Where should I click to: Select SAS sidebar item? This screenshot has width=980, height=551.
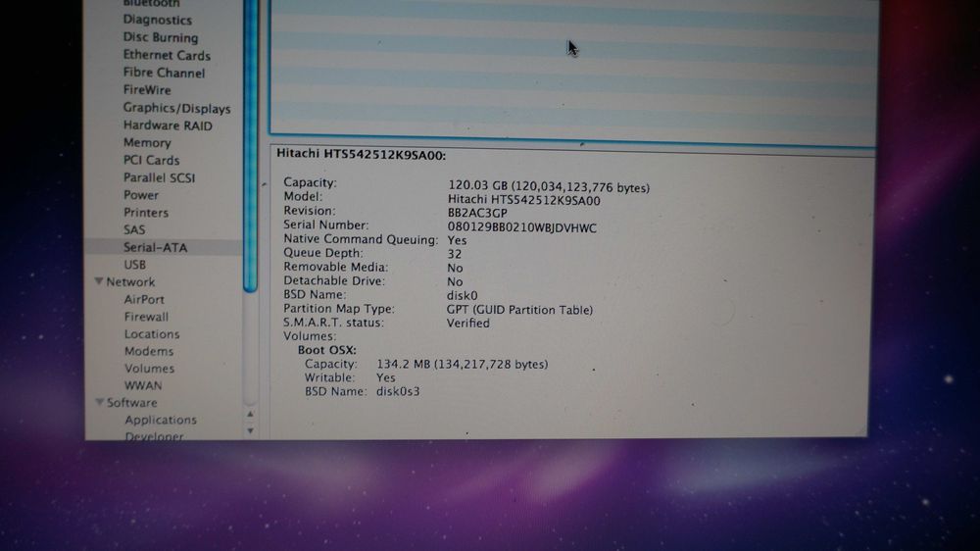point(134,229)
